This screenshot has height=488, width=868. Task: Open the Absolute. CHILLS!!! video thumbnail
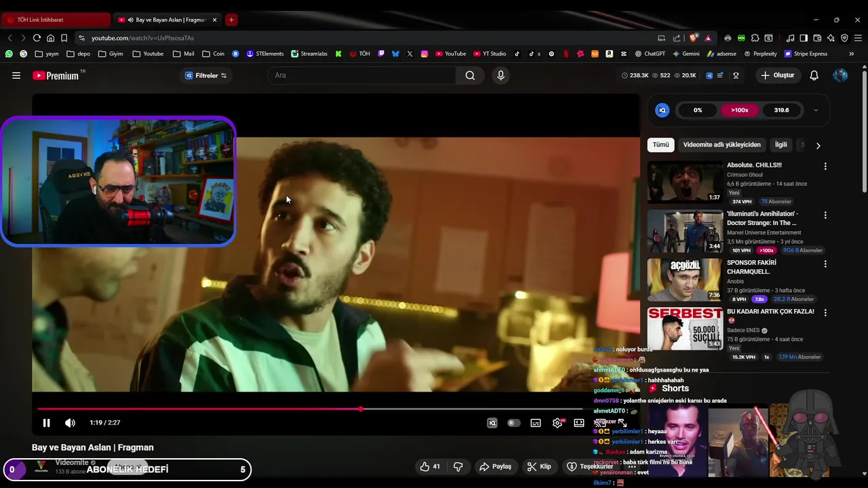(685, 182)
